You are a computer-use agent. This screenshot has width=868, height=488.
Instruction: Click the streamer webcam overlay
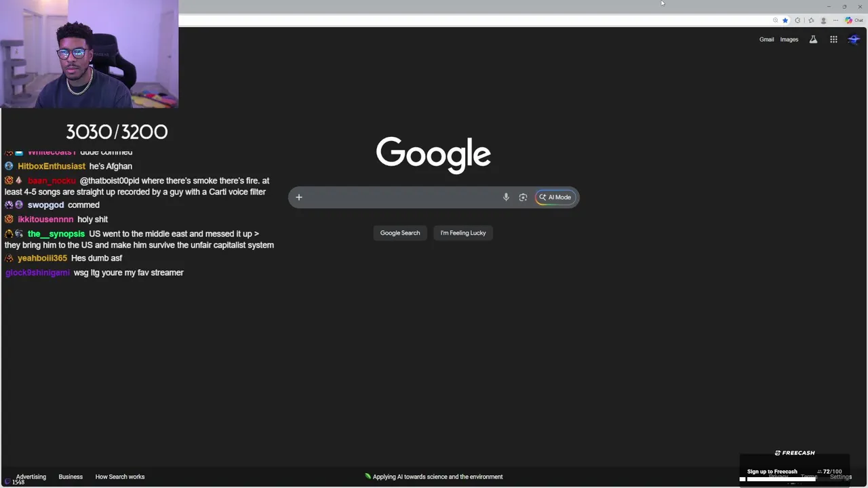[x=90, y=54]
